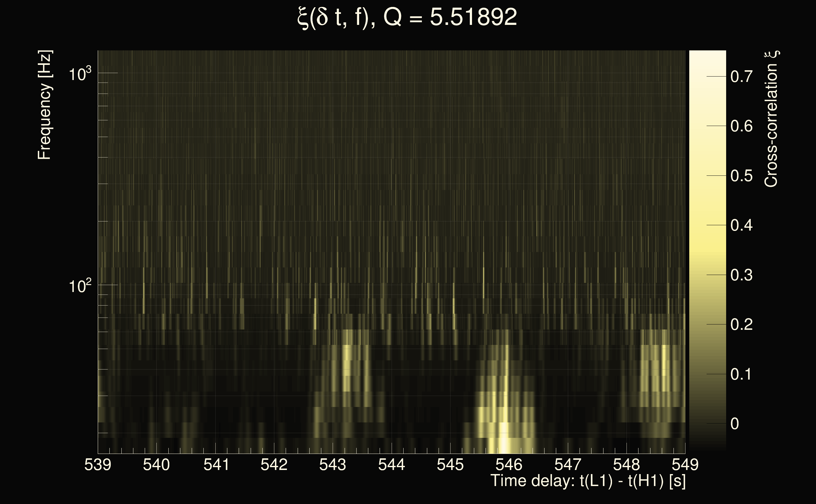
Task: Click the 10³ frequency axis label
Action: click(80, 74)
